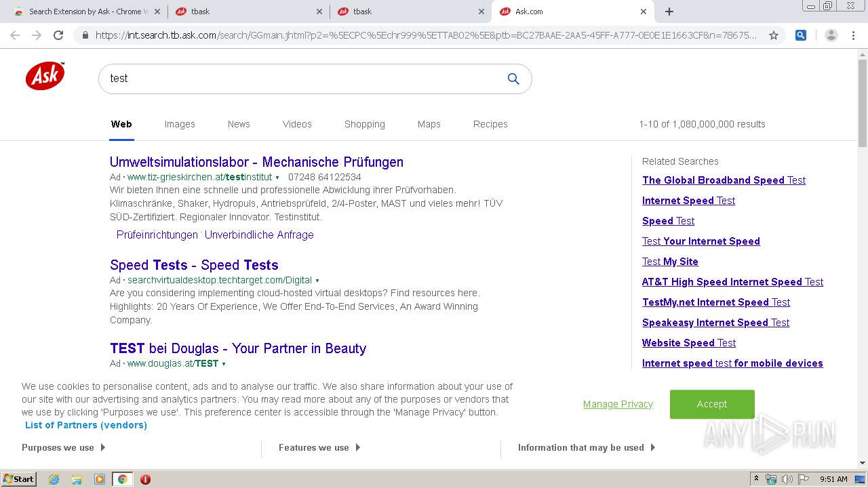Go back with browser back arrow
Image resolution: width=868 pixels, height=488 pixels.
click(x=15, y=35)
